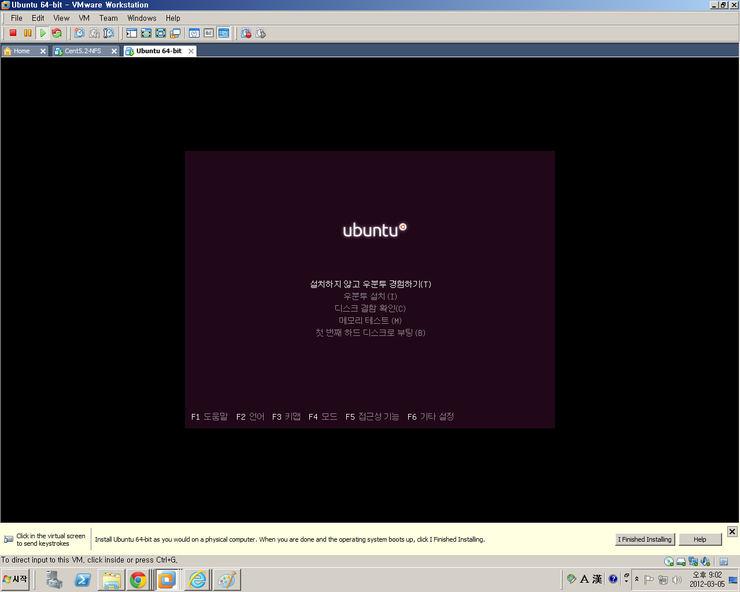Select '우분투 설치 (I)' boot option
This screenshot has width=740, height=592.
point(370,296)
